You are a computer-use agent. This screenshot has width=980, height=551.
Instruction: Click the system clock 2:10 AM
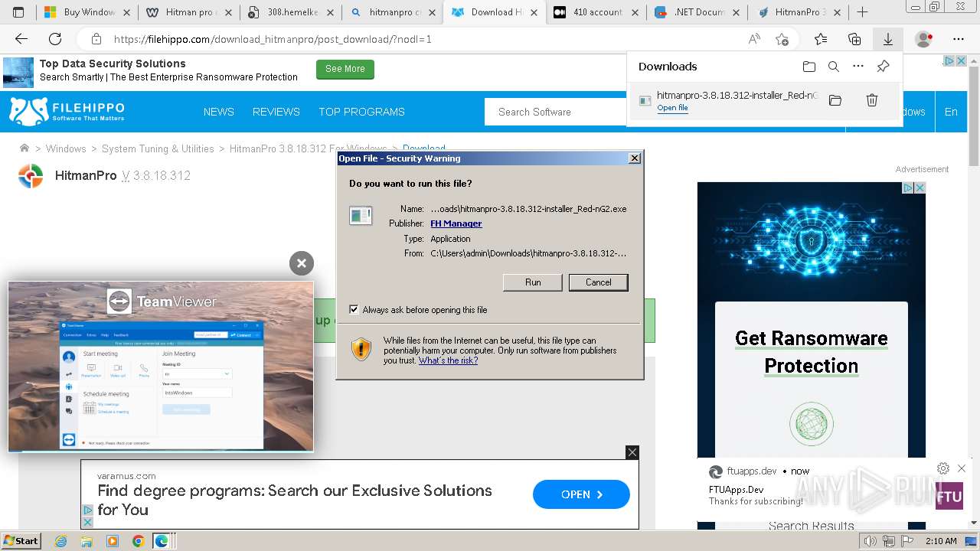click(x=941, y=541)
